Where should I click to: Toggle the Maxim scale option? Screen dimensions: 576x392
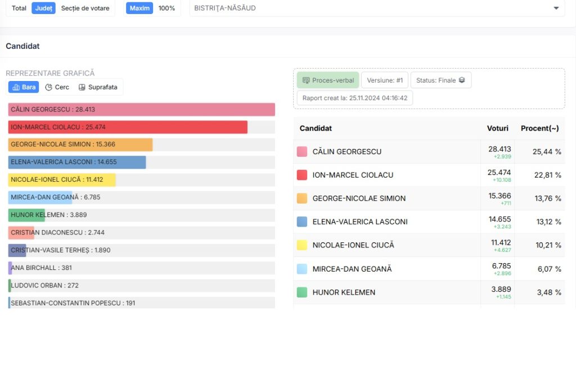click(x=139, y=8)
